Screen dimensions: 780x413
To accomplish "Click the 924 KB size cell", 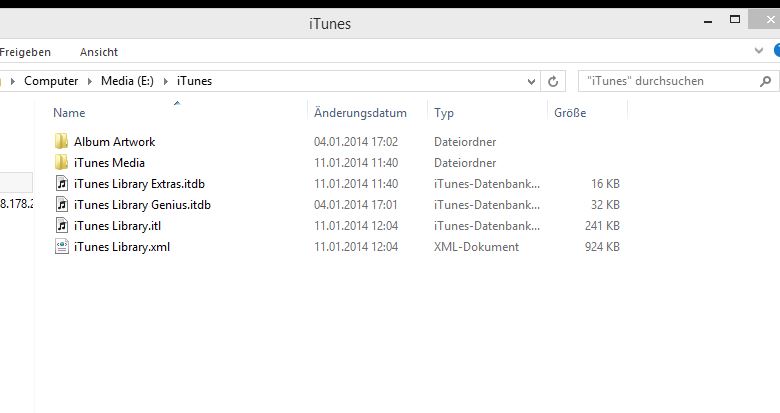I will tap(602, 246).
